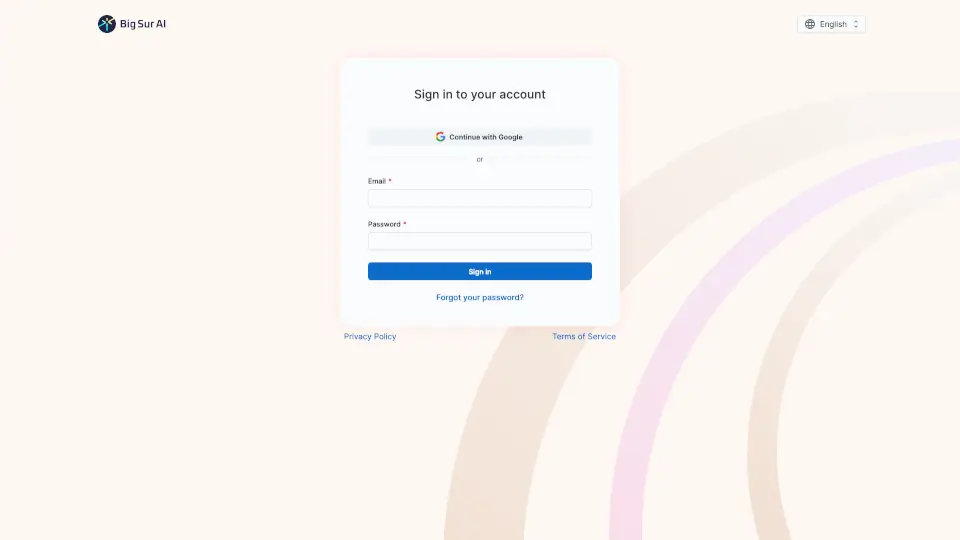Open the English language dropdown
Screen dimensions: 960x540
point(831,24)
